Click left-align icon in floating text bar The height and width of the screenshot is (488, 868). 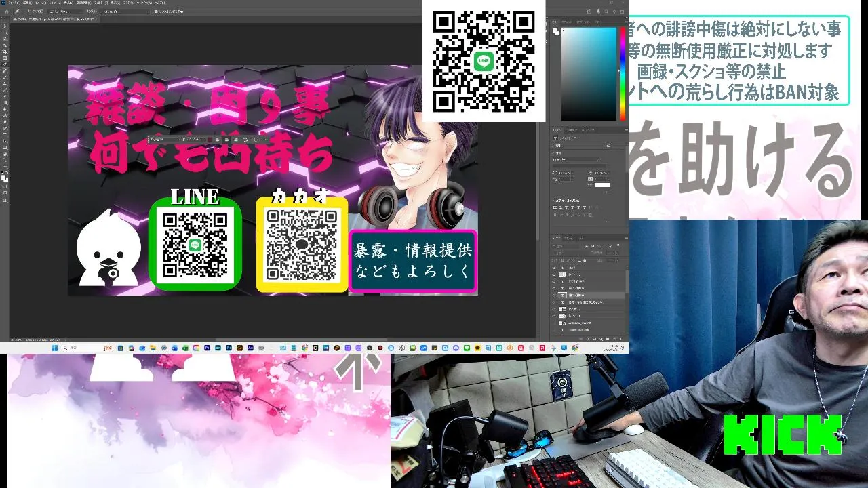pyautogui.click(x=217, y=140)
